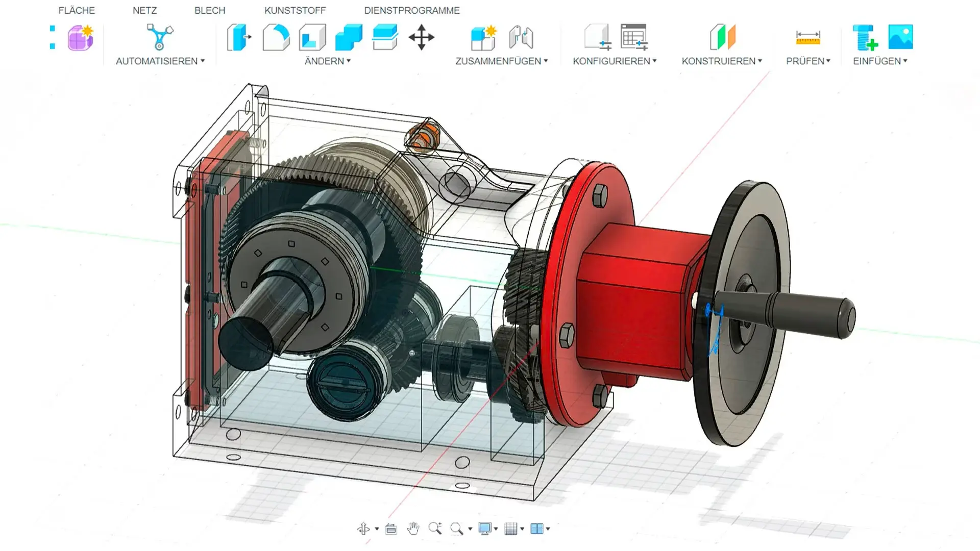This screenshot has width=980, height=551.
Task: Expand the KONFIGURIEREN dropdown
Action: point(615,61)
